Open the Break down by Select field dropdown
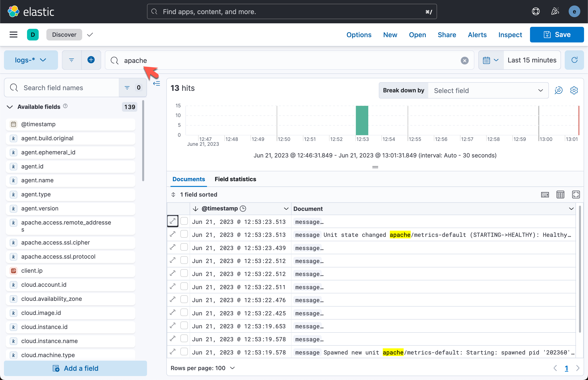 [x=488, y=90]
